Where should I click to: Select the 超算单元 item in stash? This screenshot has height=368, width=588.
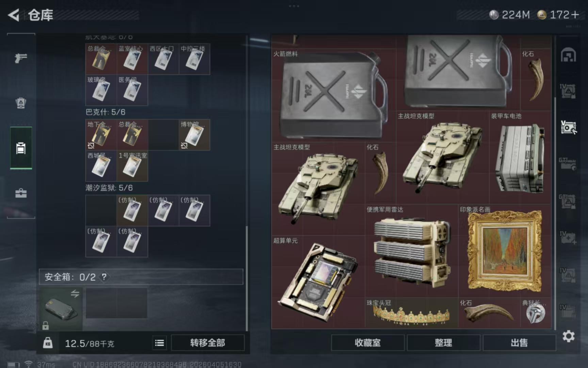click(318, 282)
